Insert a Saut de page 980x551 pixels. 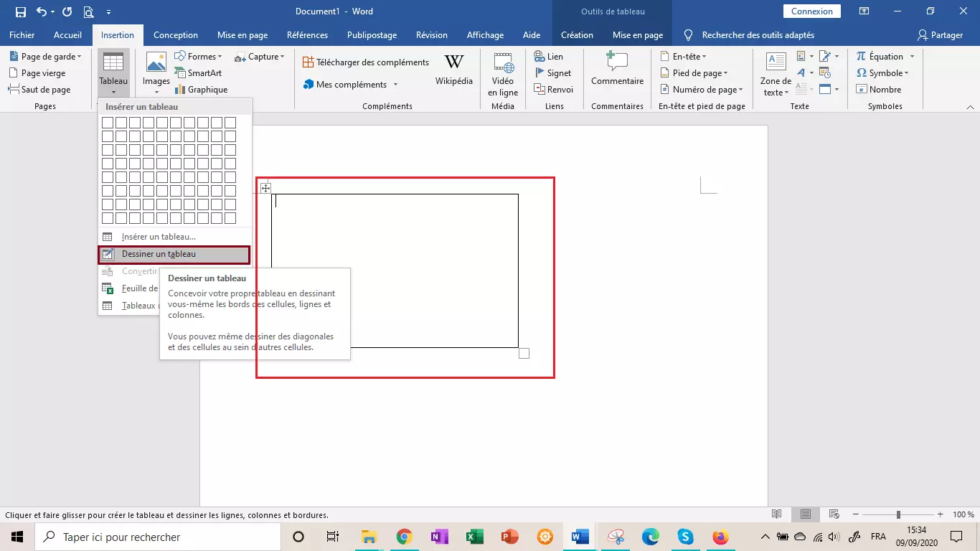click(39, 90)
